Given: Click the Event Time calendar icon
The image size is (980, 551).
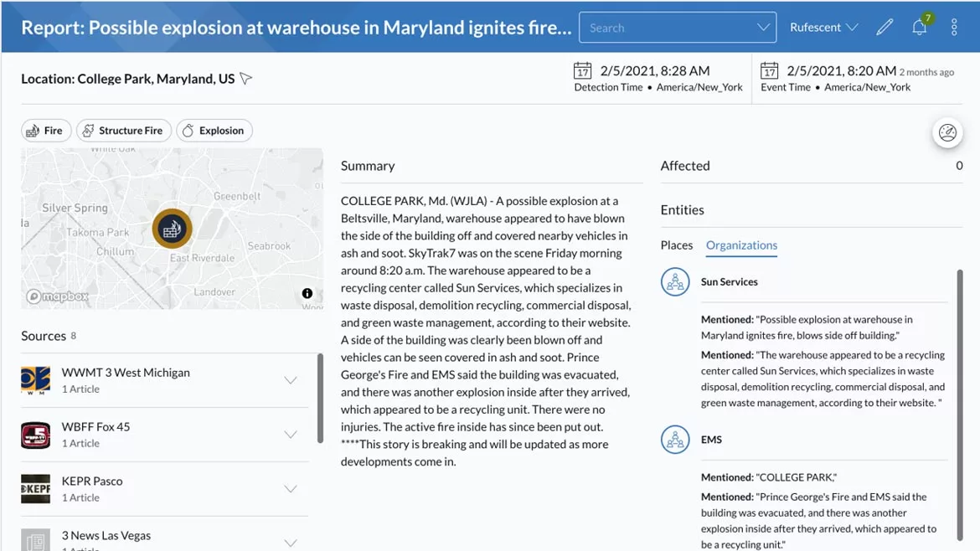Looking at the screenshot, I should click(x=769, y=71).
